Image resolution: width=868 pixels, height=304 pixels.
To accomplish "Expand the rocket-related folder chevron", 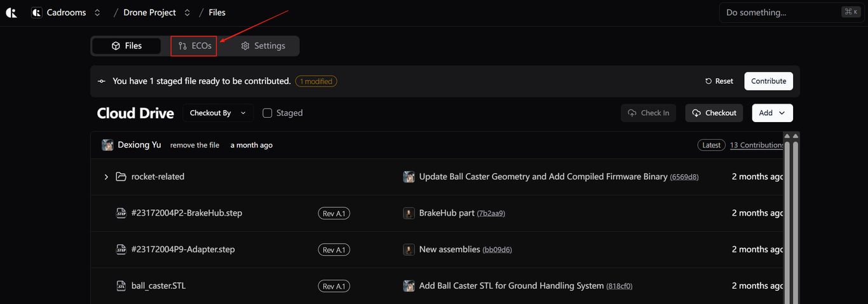I will [106, 177].
